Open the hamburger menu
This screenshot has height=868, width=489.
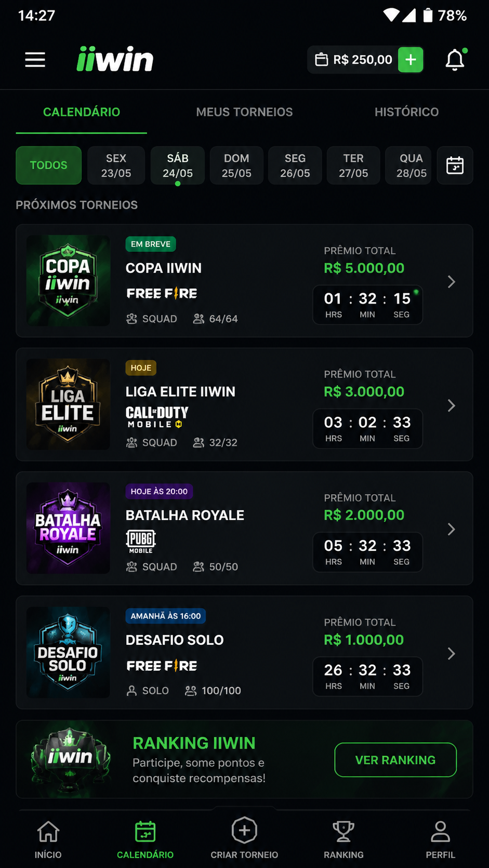tap(35, 60)
